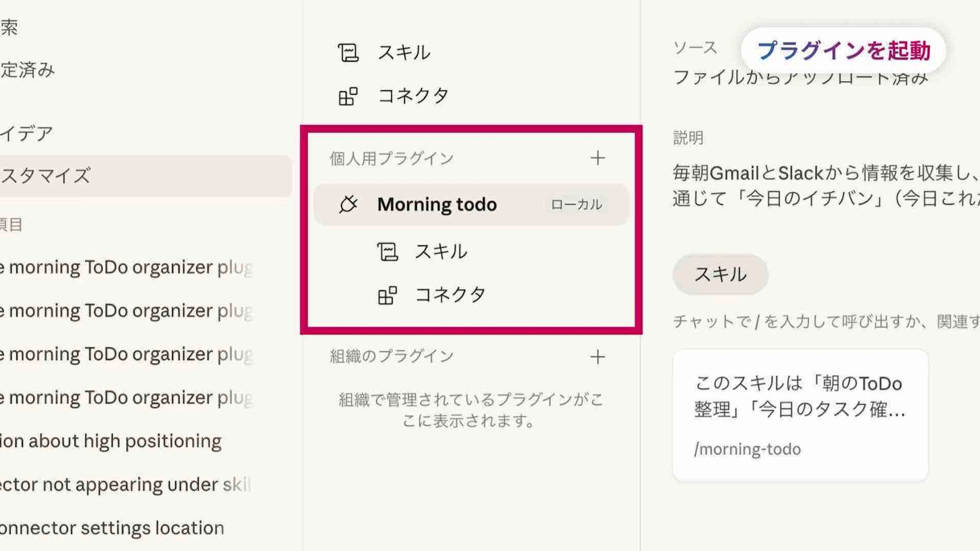Open the top-level スキル section
980x551 pixels.
[x=404, y=53]
